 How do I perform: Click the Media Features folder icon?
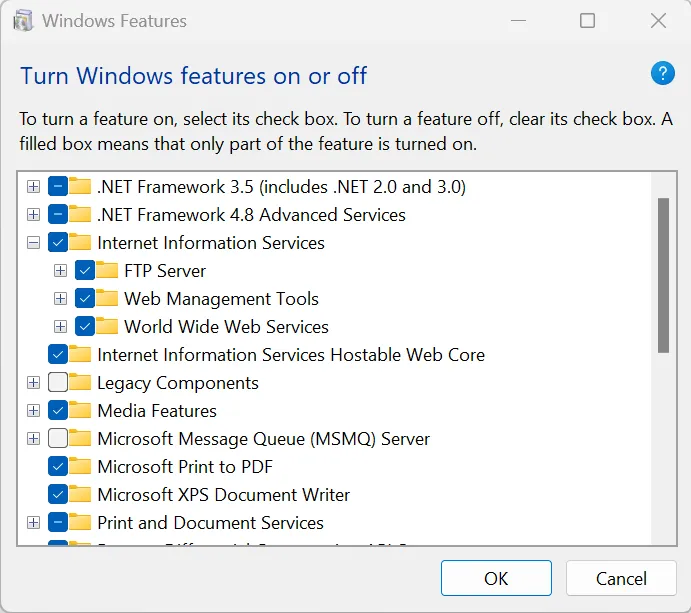coord(79,411)
